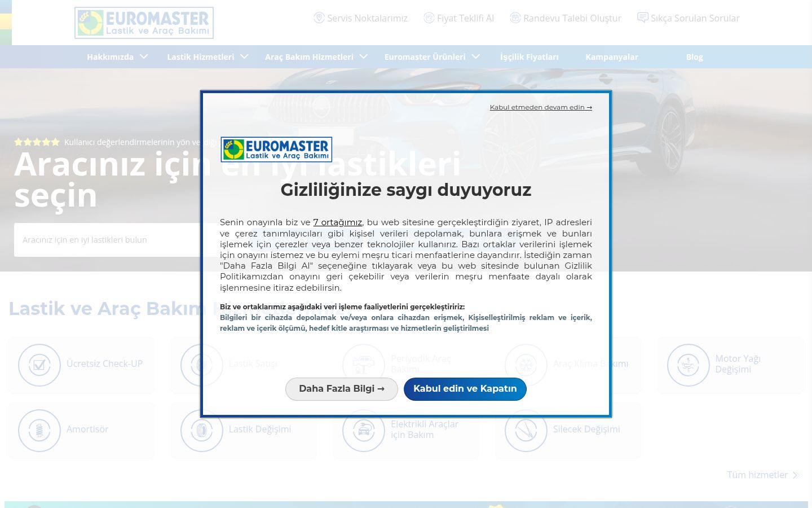Click the Sıkça Sorulan Sorular link text
Image resolution: width=812 pixels, height=508 pixels.
[695, 18]
